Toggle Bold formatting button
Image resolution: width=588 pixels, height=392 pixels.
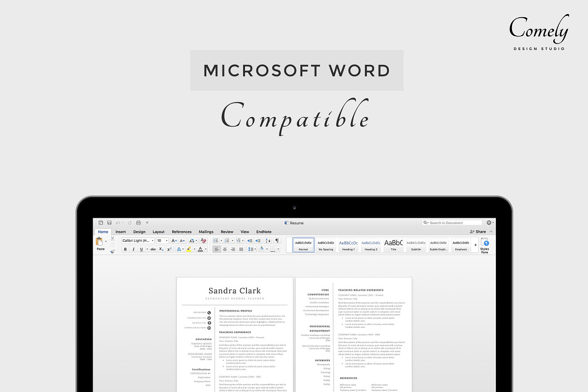coord(125,249)
